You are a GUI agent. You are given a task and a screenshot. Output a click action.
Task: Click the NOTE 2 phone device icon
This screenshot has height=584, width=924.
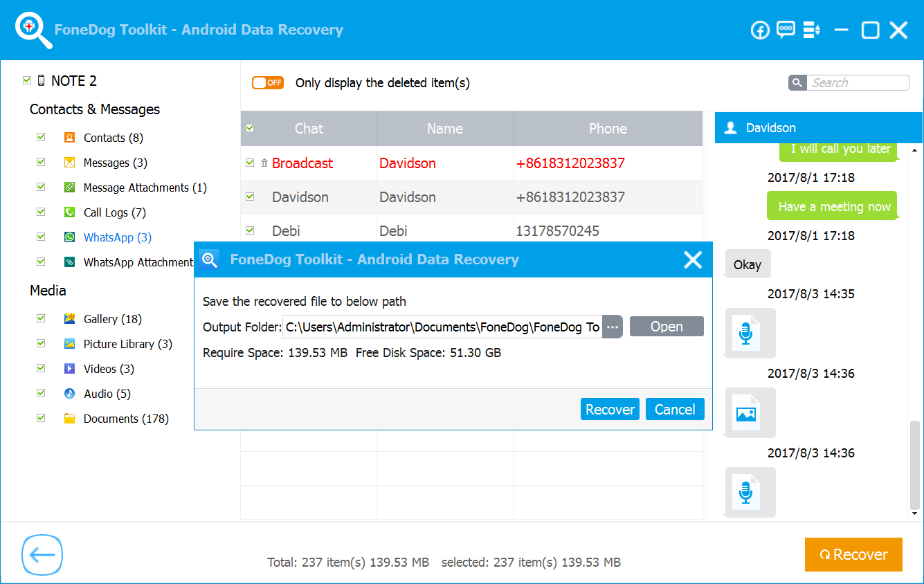click(x=41, y=81)
